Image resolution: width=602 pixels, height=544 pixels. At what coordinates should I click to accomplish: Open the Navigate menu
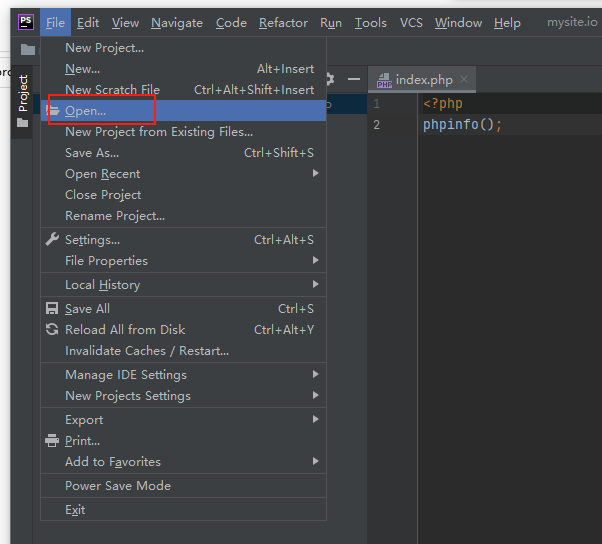[x=177, y=23]
